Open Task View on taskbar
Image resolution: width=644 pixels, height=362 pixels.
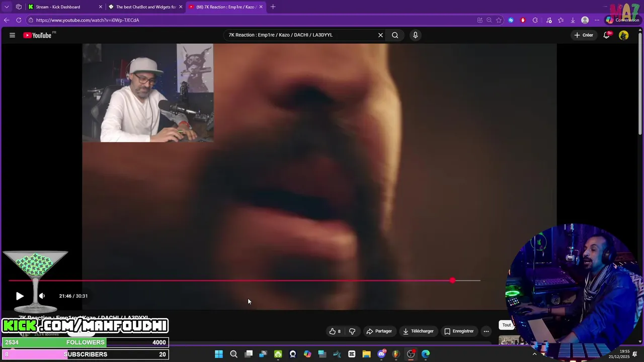(x=249, y=354)
